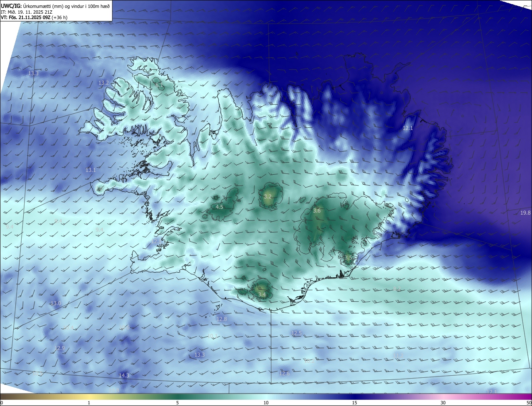Click the 3.2 value on the glacier

(x=268, y=196)
